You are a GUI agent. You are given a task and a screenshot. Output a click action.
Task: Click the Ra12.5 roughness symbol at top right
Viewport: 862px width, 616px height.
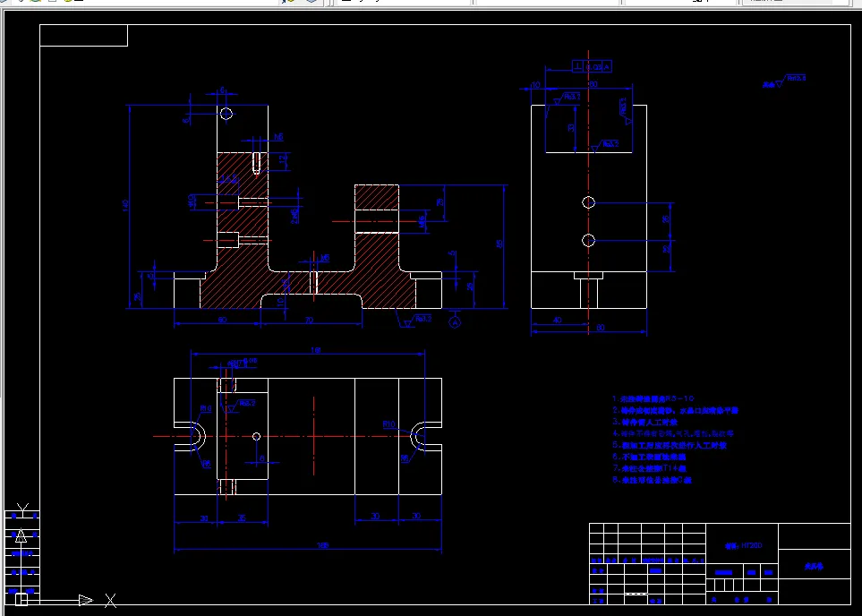791,81
